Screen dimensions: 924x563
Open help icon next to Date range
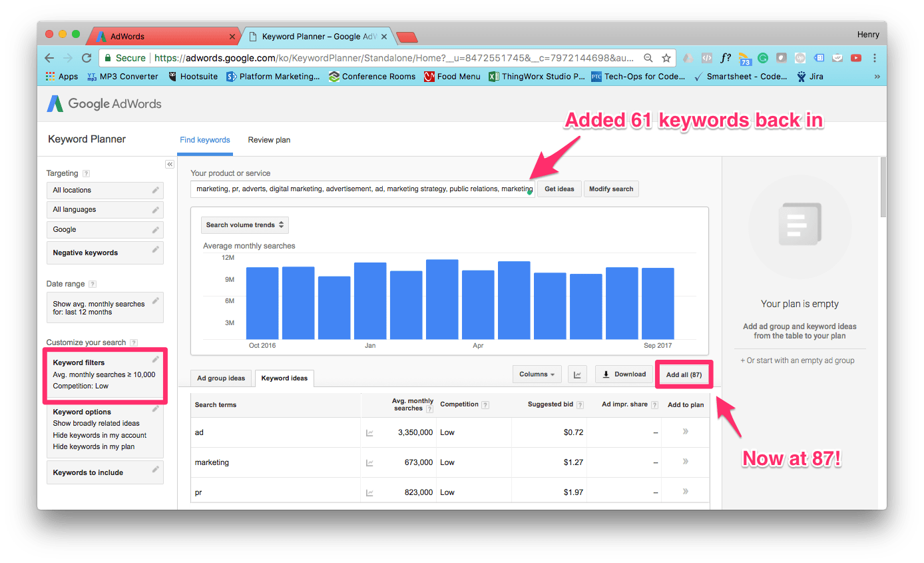point(93,284)
